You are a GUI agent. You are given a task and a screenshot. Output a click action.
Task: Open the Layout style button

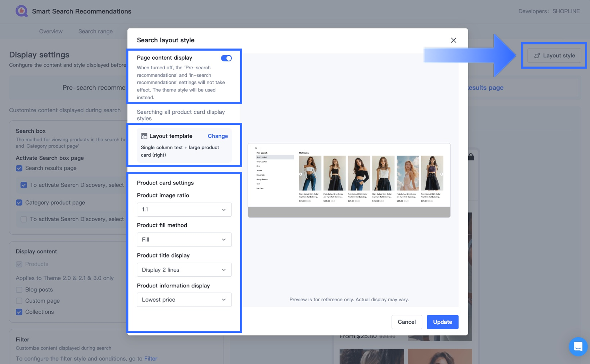[x=554, y=55]
